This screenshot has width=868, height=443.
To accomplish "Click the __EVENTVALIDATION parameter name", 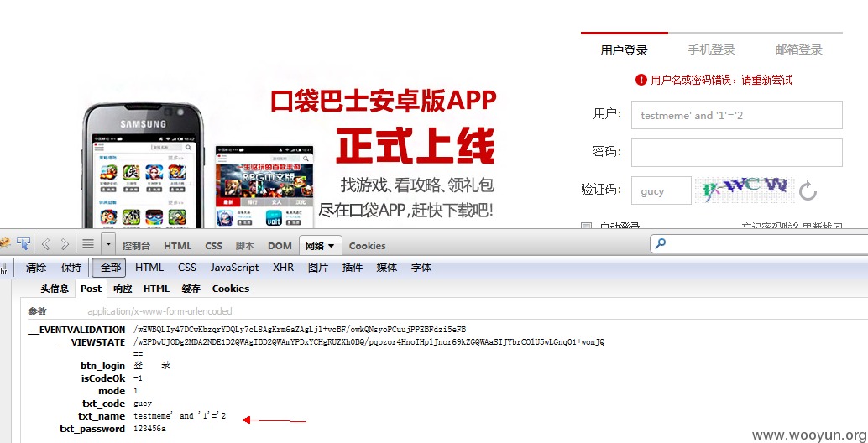I will click(77, 330).
